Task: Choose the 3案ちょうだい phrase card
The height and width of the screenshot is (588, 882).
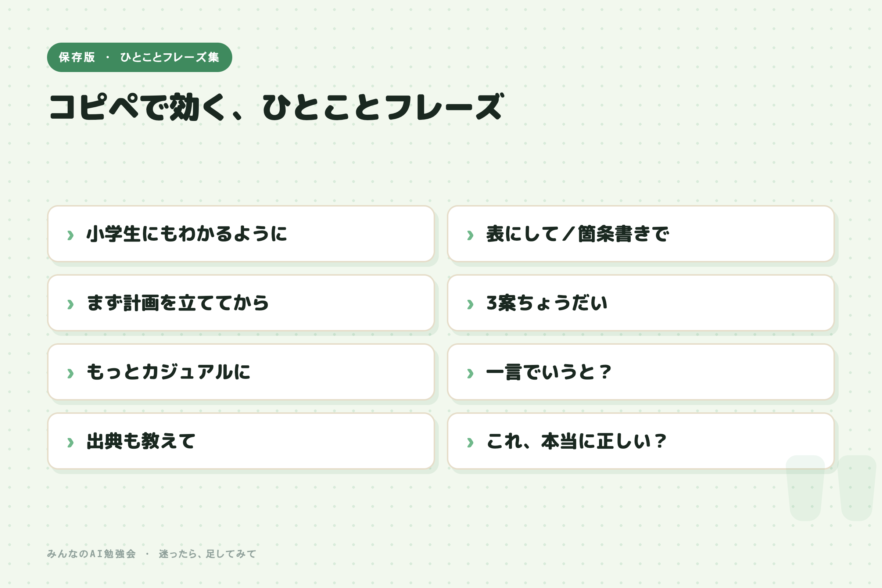Action: pos(641,302)
